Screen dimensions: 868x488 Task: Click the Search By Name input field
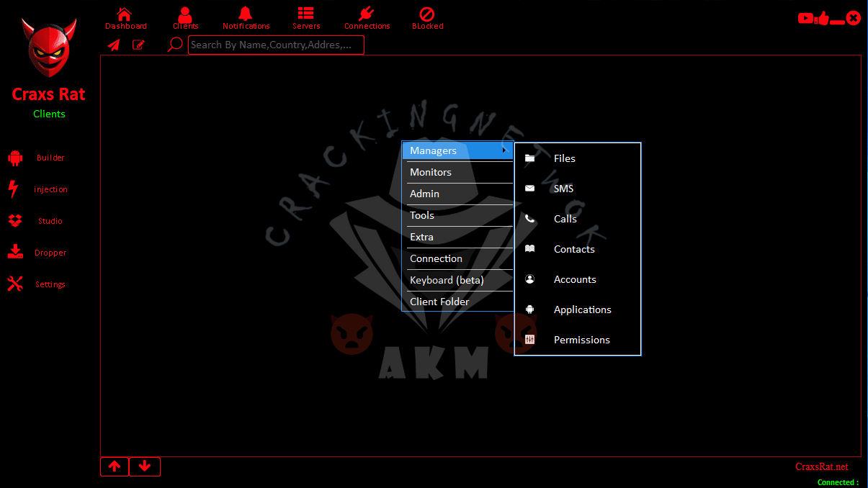(x=276, y=45)
